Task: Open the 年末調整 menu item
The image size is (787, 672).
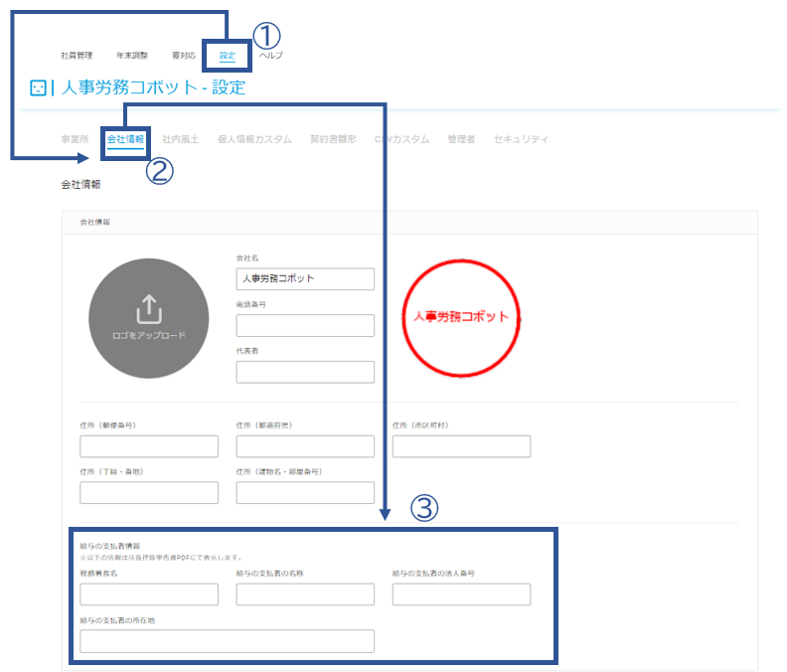Action: 132,56
